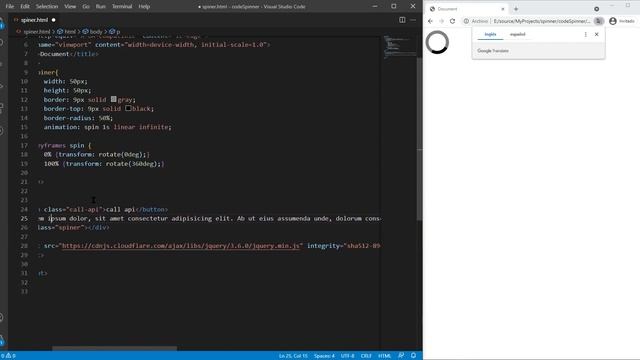
Task: Click the browser address bar URL
Action: tap(541, 21)
